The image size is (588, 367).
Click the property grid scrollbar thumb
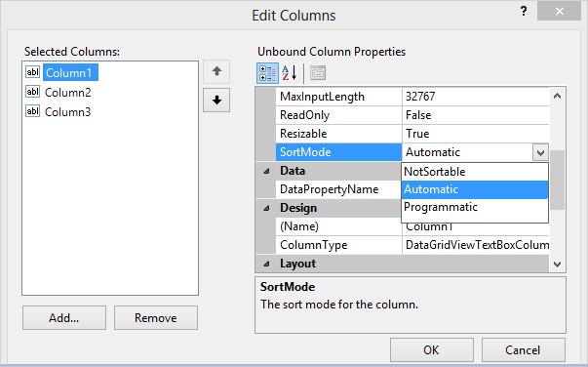click(x=557, y=181)
